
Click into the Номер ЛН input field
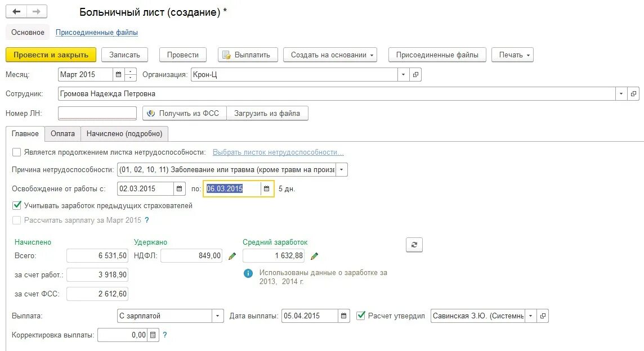point(97,113)
